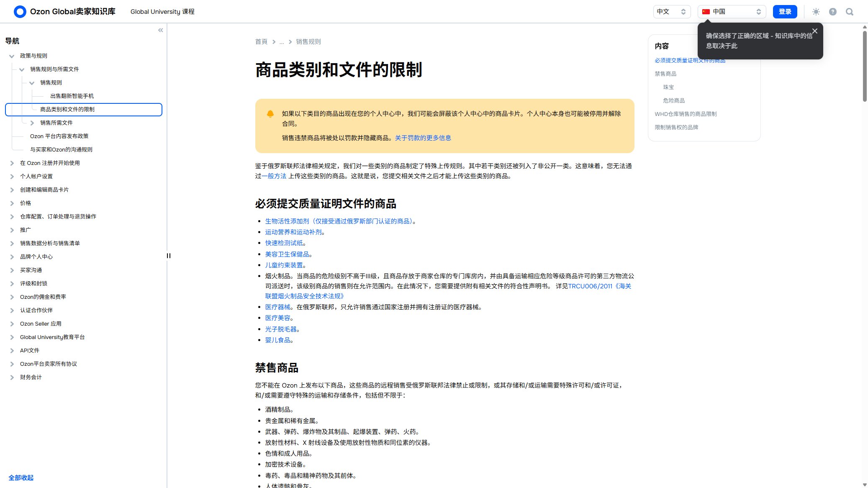Click the page vertical scrollbar thumb
This screenshot has height=488, width=868.
[x=865, y=66]
